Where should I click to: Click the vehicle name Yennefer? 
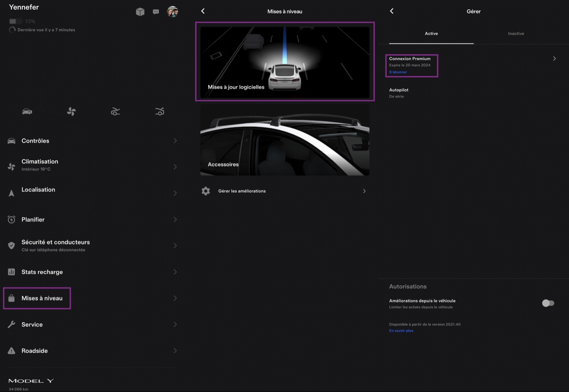(24, 7)
